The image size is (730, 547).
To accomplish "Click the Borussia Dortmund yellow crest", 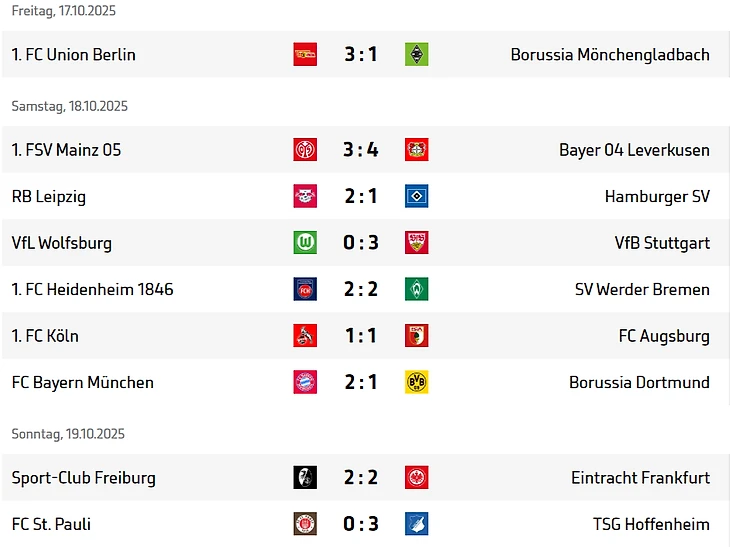I will 417,382.
